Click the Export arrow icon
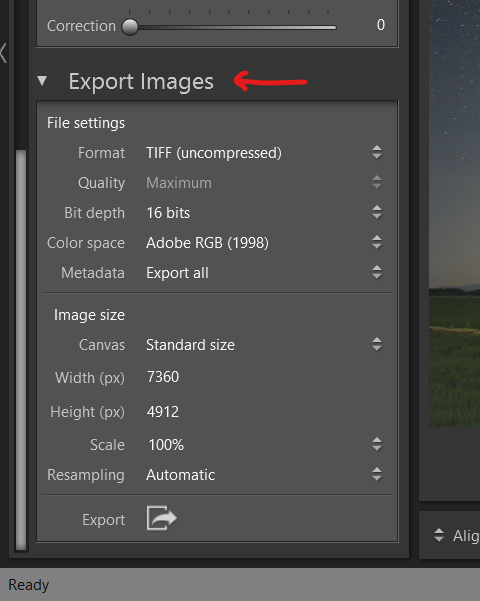 tap(161, 518)
